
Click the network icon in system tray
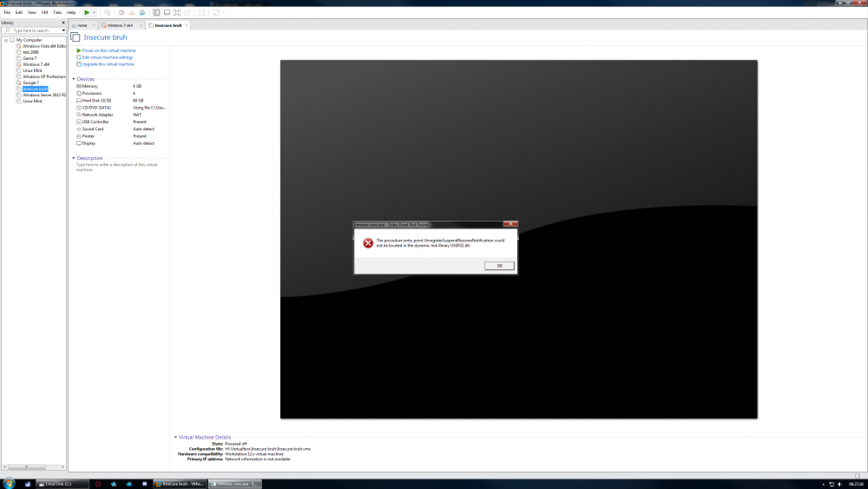832,484
